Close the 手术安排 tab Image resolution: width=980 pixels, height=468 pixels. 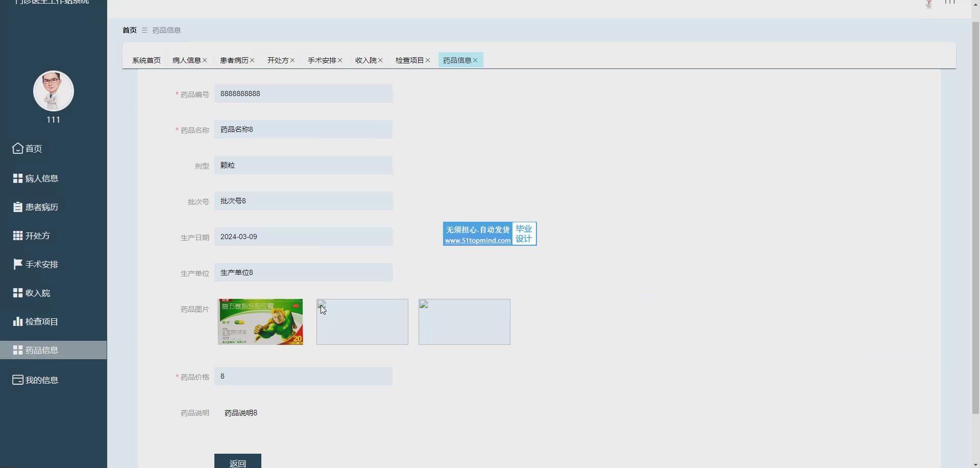click(340, 60)
